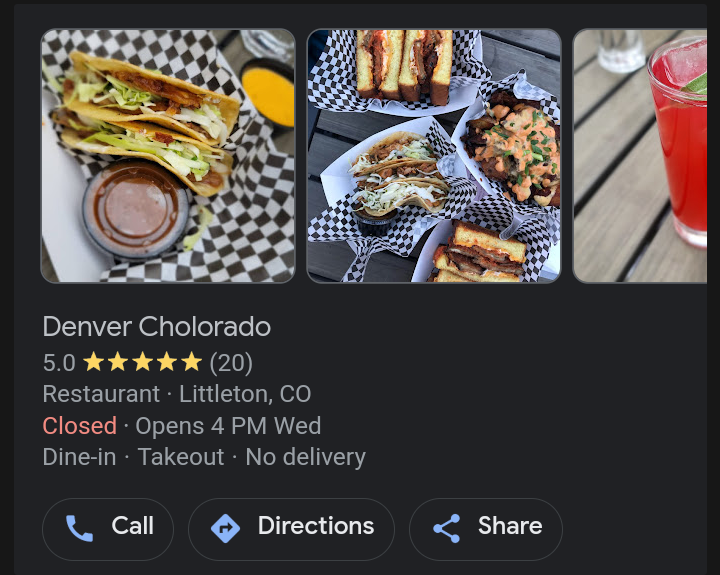Click the third yellow rating star
This screenshot has height=575, width=720.
click(x=143, y=362)
